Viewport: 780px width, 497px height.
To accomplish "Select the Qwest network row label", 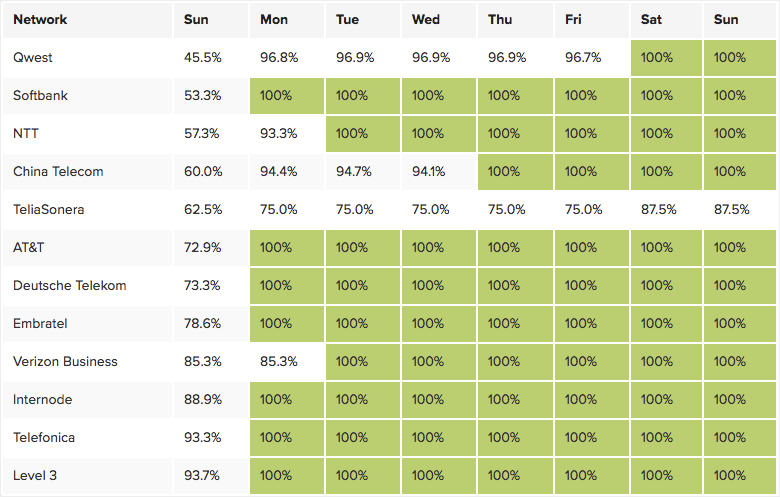I will tap(33, 58).
